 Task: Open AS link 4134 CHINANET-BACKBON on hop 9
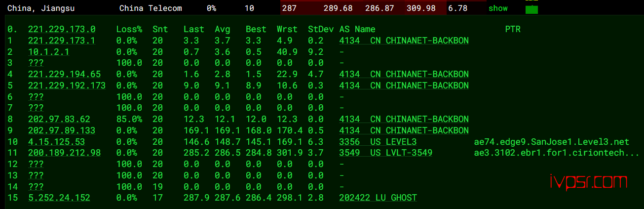(404, 130)
